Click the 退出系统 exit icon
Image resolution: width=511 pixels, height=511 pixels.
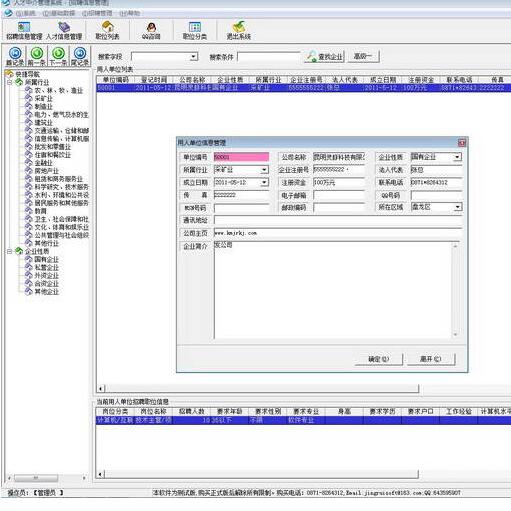point(239,31)
